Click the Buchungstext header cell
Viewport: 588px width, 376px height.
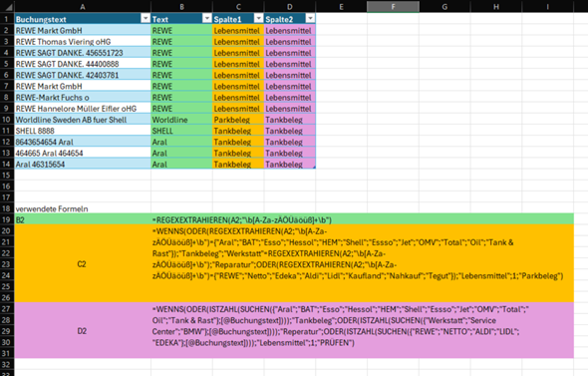[83, 19]
